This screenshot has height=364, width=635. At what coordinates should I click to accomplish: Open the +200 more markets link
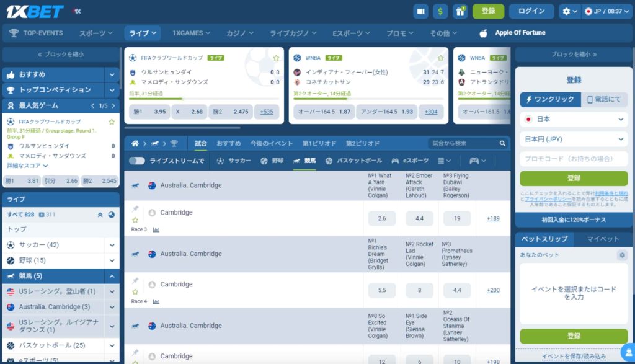click(x=493, y=290)
